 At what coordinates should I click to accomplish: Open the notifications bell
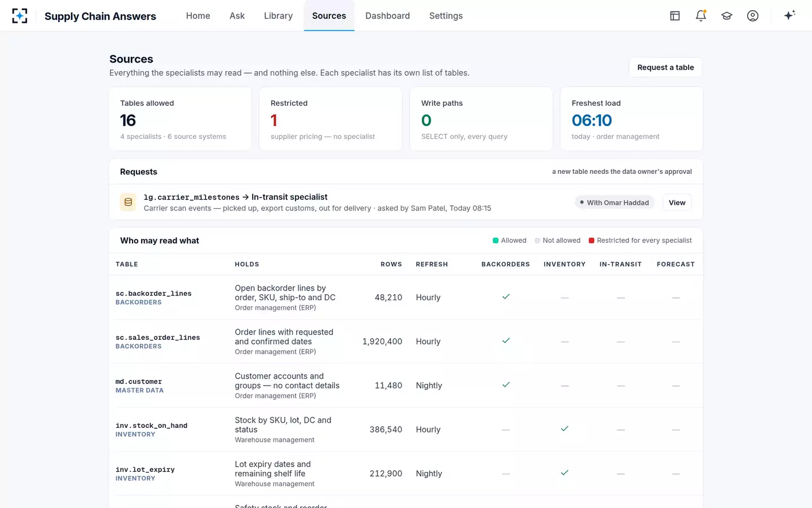tap(701, 16)
